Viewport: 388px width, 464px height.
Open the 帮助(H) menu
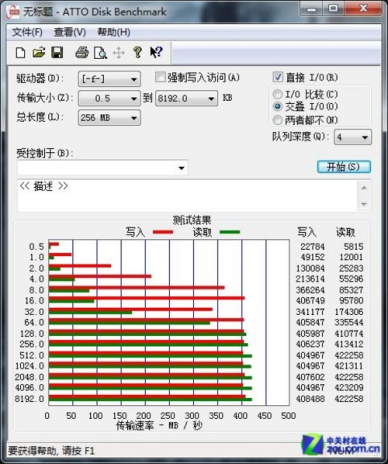(x=114, y=32)
